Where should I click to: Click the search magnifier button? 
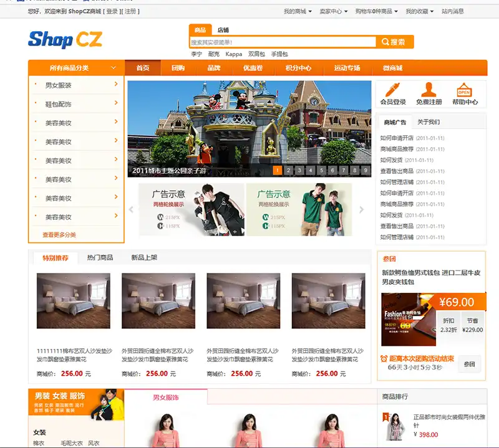pos(394,42)
